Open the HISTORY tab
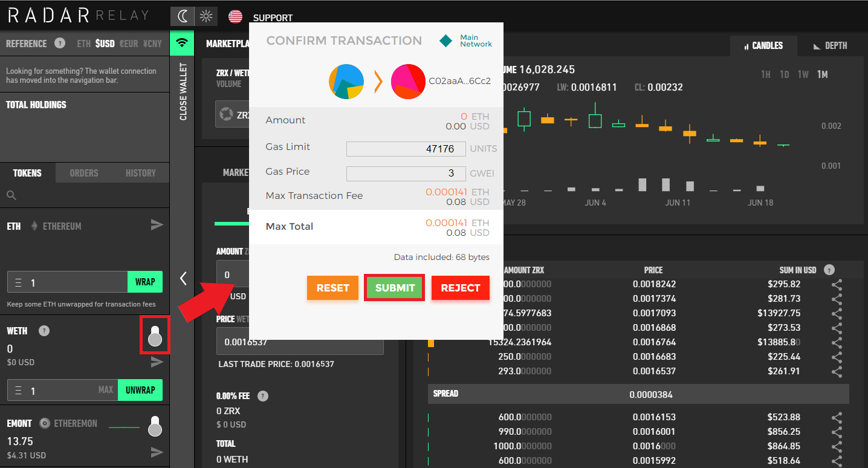Image resolution: width=868 pixels, height=468 pixels. click(x=140, y=173)
